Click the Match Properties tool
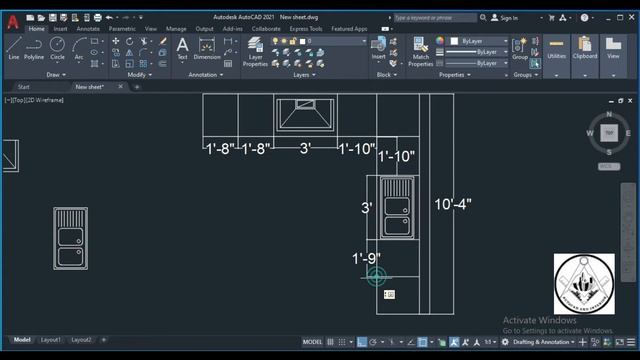 coord(420,51)
